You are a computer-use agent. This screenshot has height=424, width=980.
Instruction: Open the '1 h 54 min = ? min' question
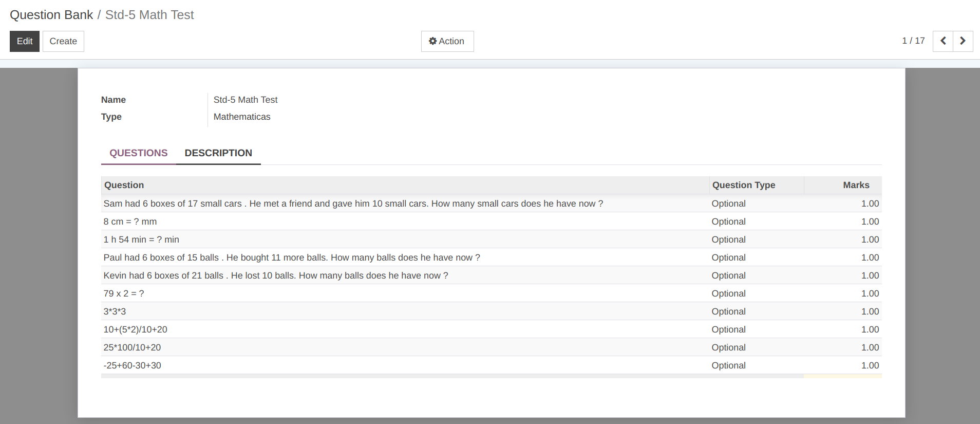coord(492,239)
